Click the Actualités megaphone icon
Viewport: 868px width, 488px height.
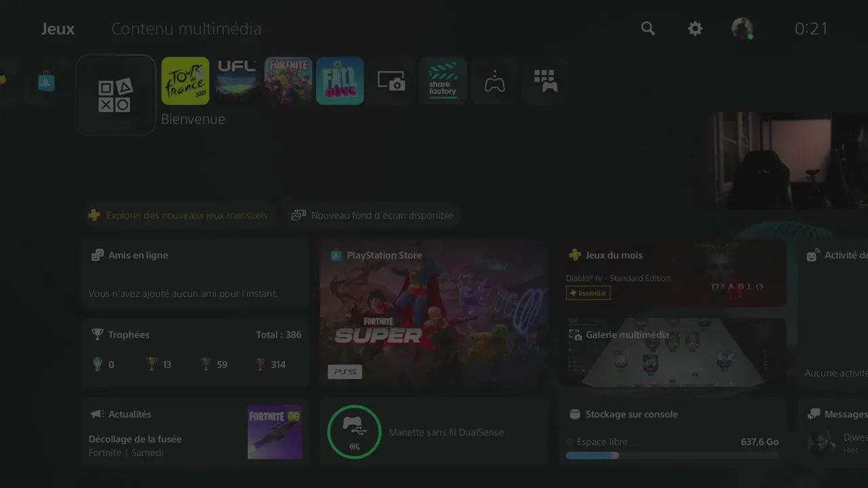click(97, 414)
